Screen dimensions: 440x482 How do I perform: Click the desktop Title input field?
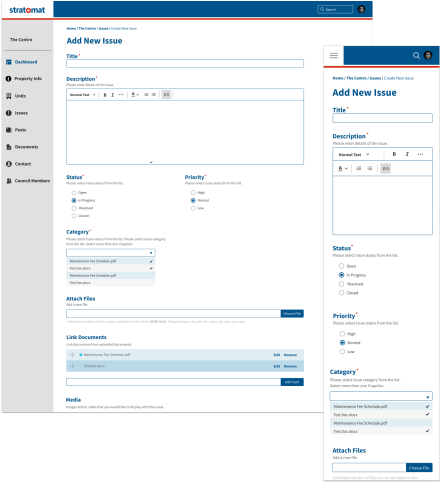click(x=185, y=64)
